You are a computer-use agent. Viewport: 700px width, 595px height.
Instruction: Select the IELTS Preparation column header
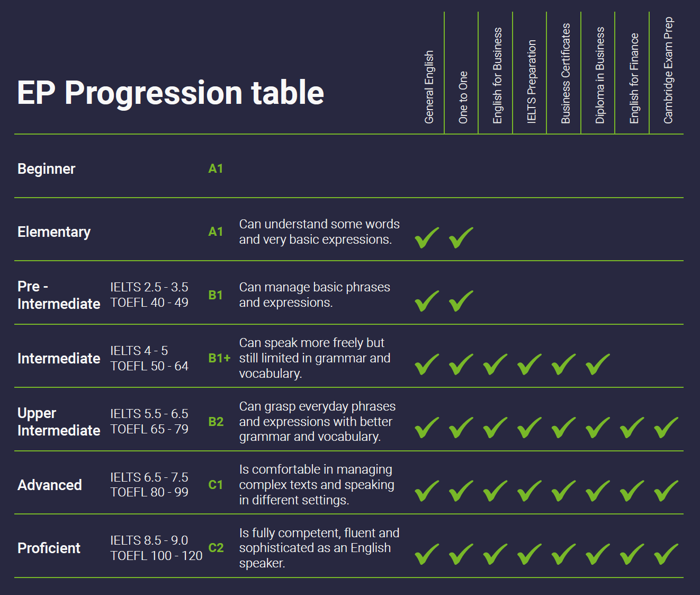532,82
